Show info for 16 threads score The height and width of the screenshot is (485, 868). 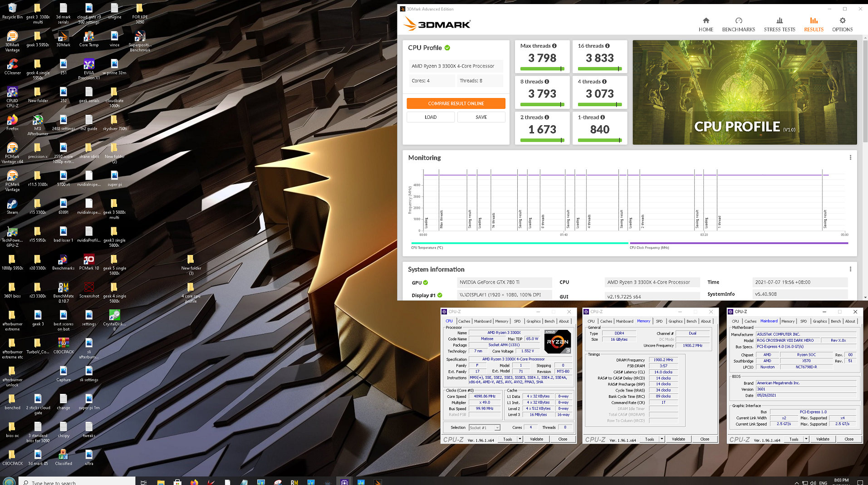(608, 46)
